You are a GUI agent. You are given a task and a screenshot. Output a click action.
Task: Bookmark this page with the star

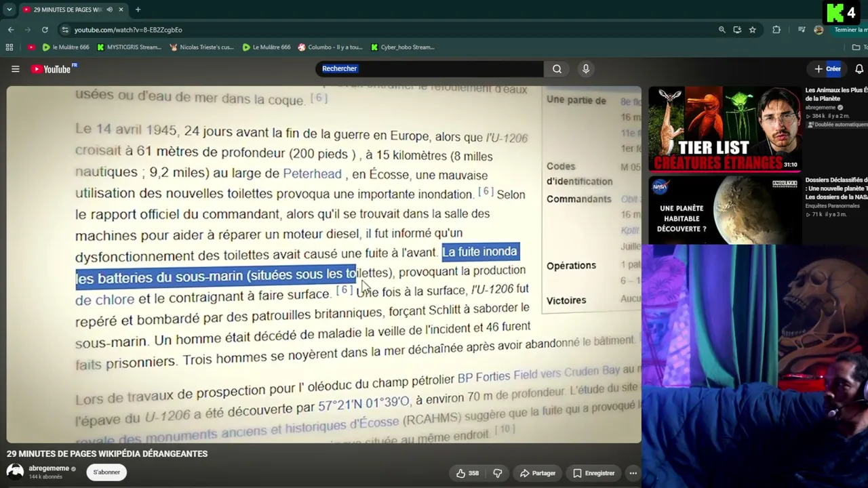click(x=753, y=30)
